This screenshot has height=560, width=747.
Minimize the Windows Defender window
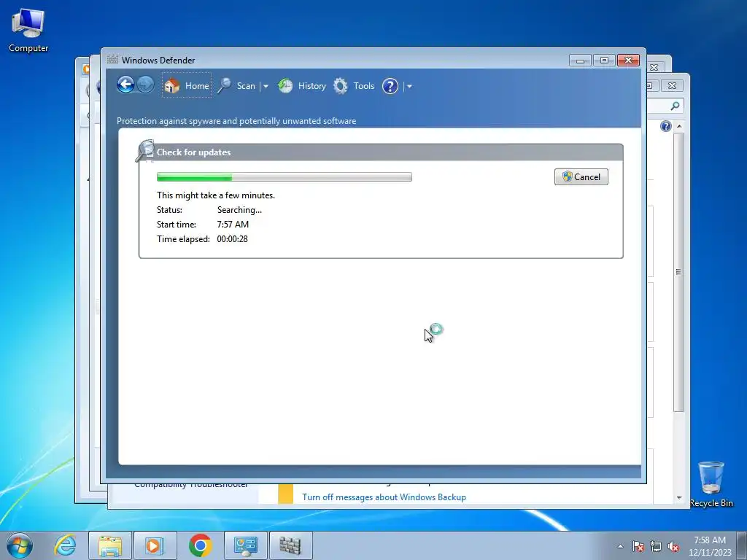coord(580,60)
